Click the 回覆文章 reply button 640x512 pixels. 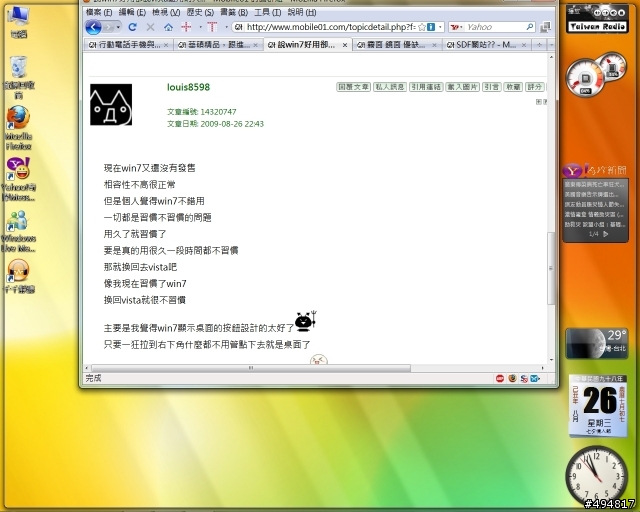[x=353, y=87]
